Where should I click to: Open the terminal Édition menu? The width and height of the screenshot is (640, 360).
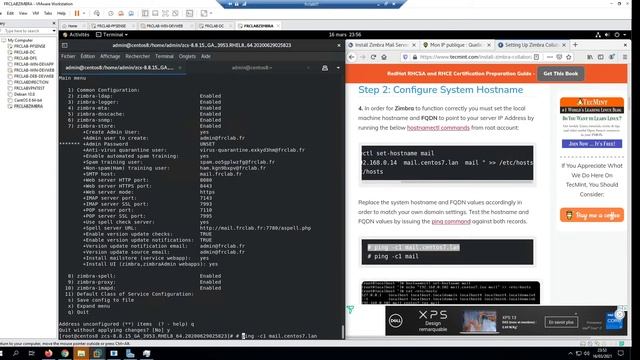[x=87, y=56]
